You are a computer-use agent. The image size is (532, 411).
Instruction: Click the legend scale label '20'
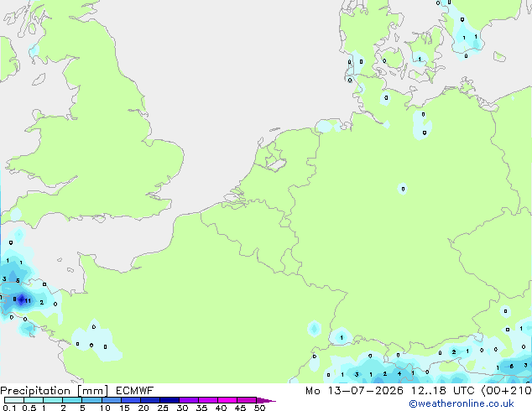143,408
